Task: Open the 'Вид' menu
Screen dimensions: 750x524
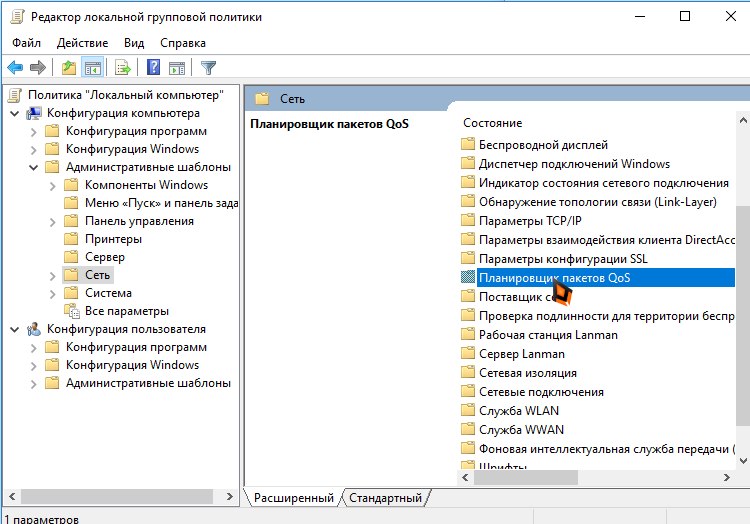Action: pyautogui.click(x=134, y=43)
